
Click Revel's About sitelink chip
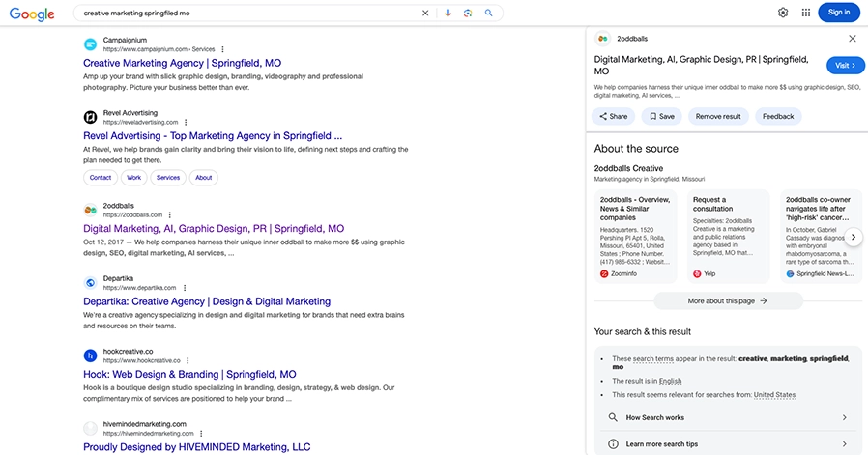point(204,178)
